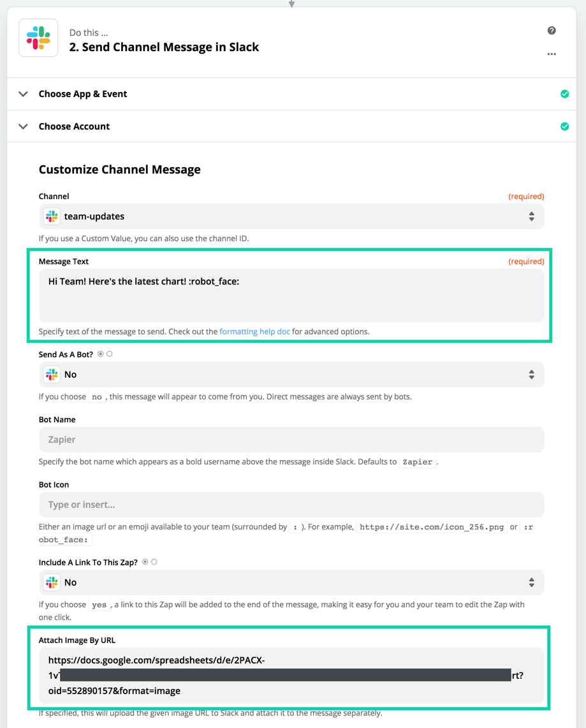
Task: Select second radio button next to Send As A Bot
Action: (x=110, y=353)
